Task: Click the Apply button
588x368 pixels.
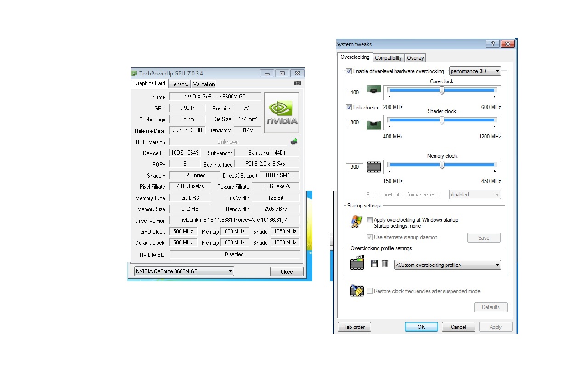Action: tap(496, 327)
